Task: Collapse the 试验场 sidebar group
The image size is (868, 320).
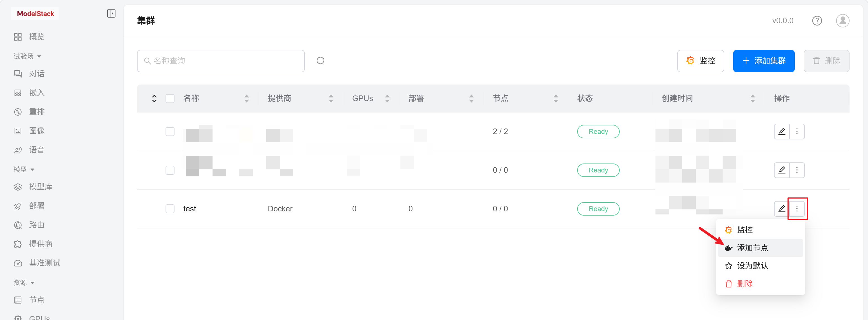Action: click(27, 56)
